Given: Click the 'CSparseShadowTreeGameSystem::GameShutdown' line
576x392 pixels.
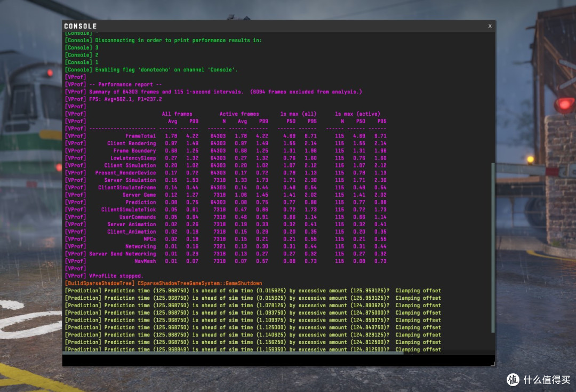Looking at the screenshot, I should coord(200,283).
